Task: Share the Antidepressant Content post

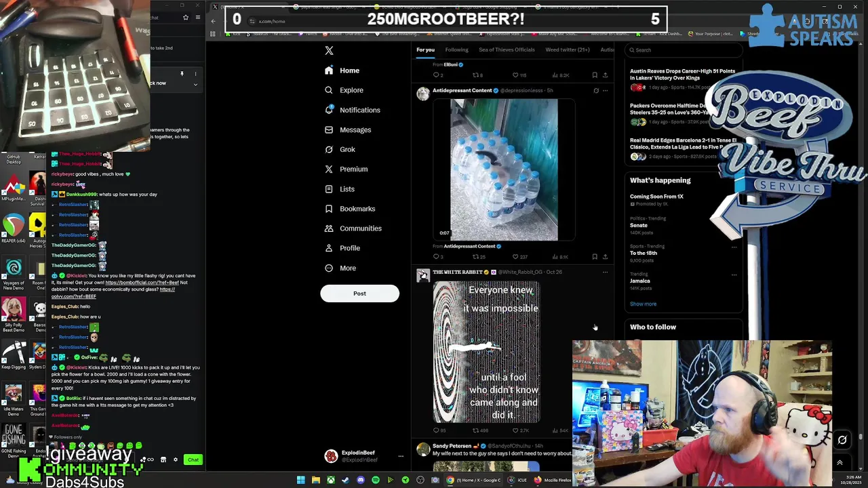Action: pos(605,257)
